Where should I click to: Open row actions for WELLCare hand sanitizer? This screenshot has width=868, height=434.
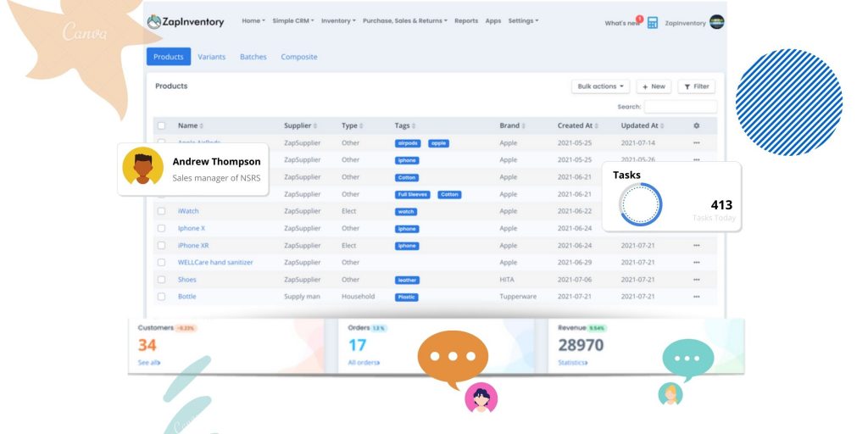point(697,263)
